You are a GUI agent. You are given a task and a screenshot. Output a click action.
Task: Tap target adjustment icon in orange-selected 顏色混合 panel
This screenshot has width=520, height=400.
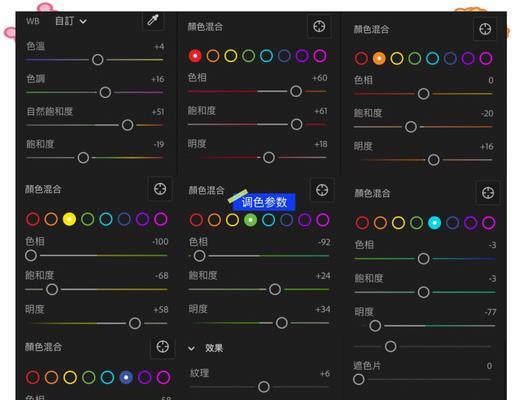tap(485, 29)
